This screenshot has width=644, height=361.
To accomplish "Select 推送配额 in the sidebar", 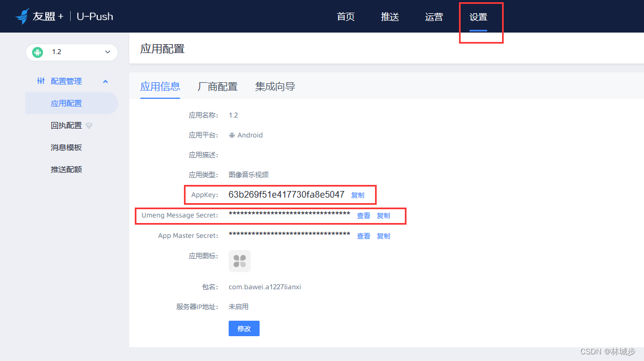I will [x=66, y=169].
